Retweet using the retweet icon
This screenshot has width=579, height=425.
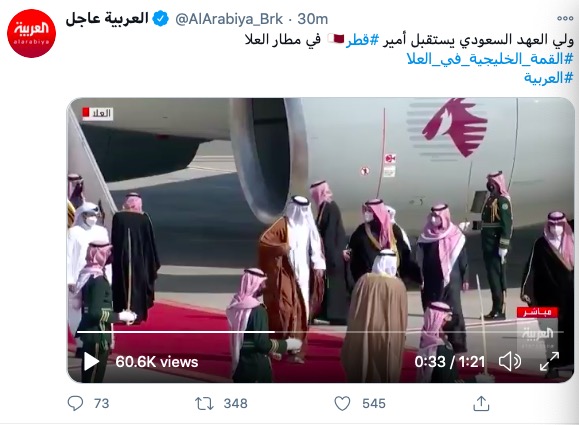tap(204, 404)
